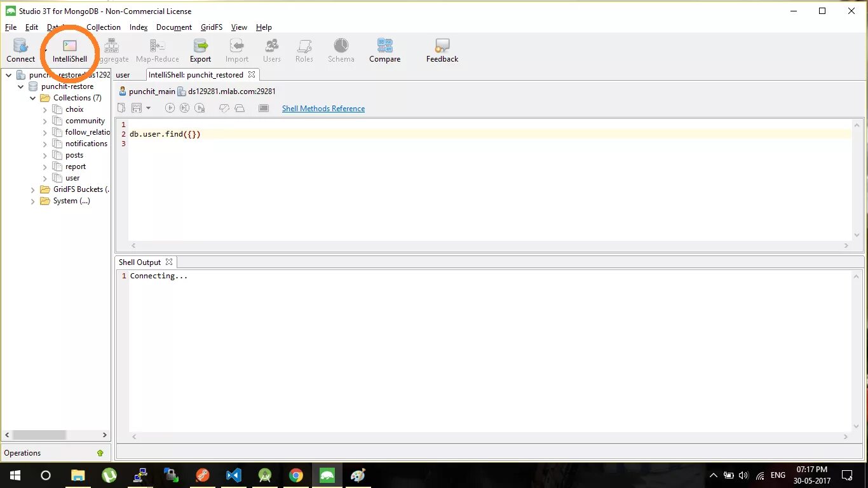This screenshot has width=868, height=488.
Task: Open the File menu
Action: point(11,27)
